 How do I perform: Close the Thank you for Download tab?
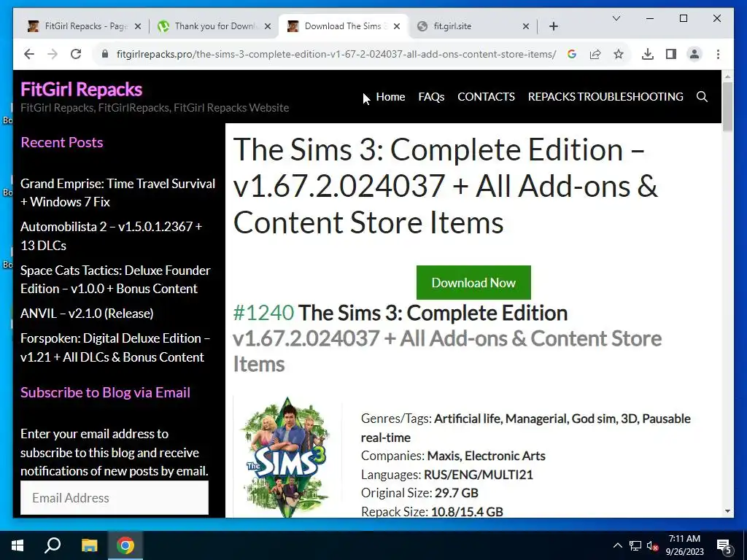pyautogui.click(x=268, y=26)
